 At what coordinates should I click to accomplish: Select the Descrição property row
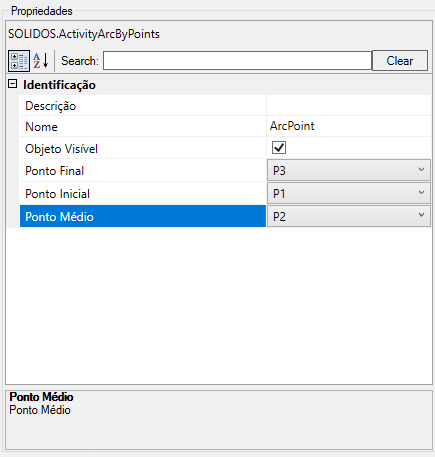pyautogui.click(x=226, y=106)
